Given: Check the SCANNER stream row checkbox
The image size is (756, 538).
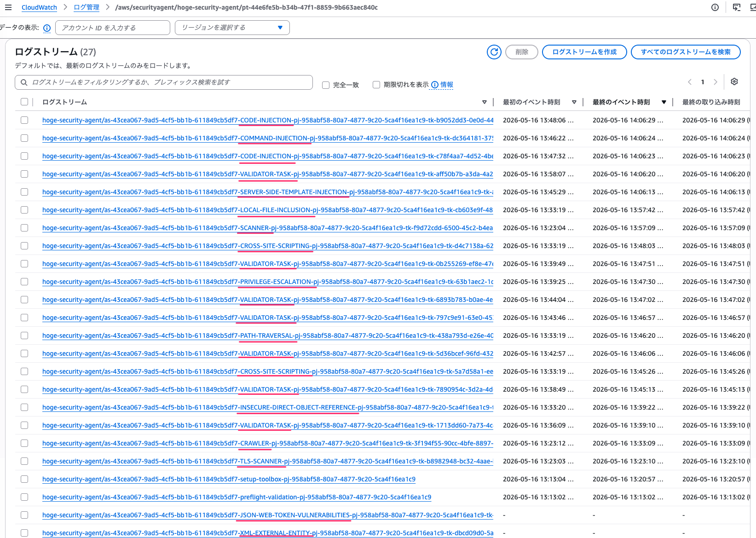Looking at the screenshot, I should pos(24,228).
